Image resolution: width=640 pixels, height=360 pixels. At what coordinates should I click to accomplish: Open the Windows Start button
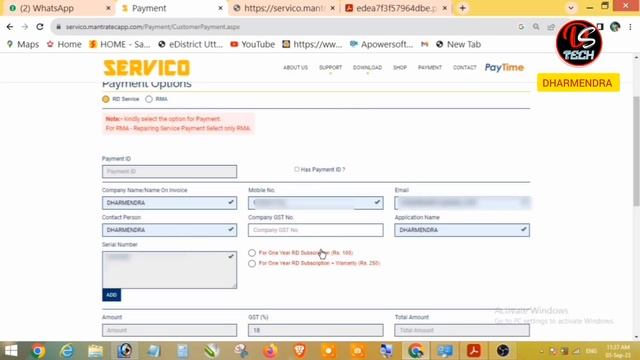[11, 351]
